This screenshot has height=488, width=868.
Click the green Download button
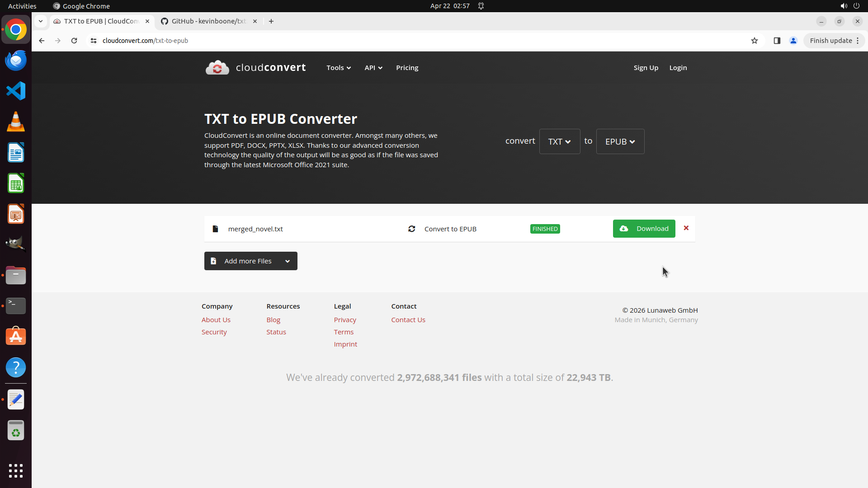click(x=644, y=229)
